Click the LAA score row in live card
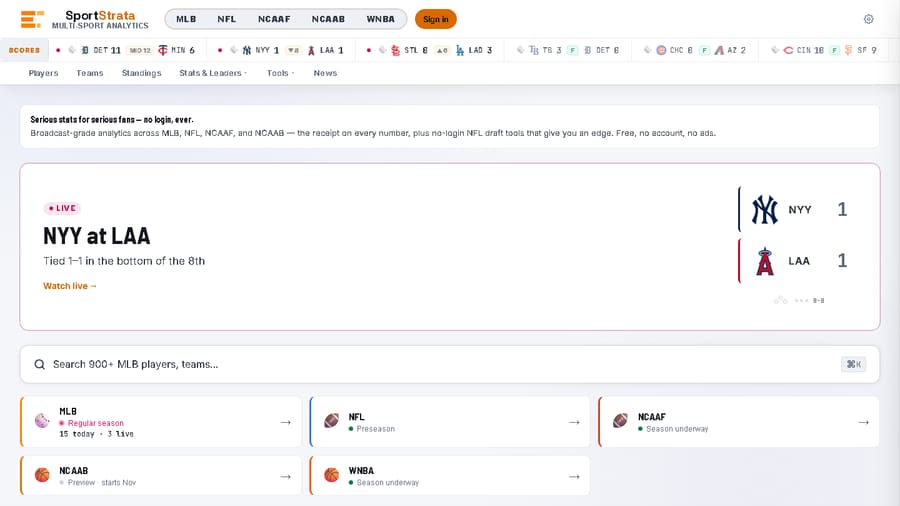Screen dimensions: 900x506 799,262
